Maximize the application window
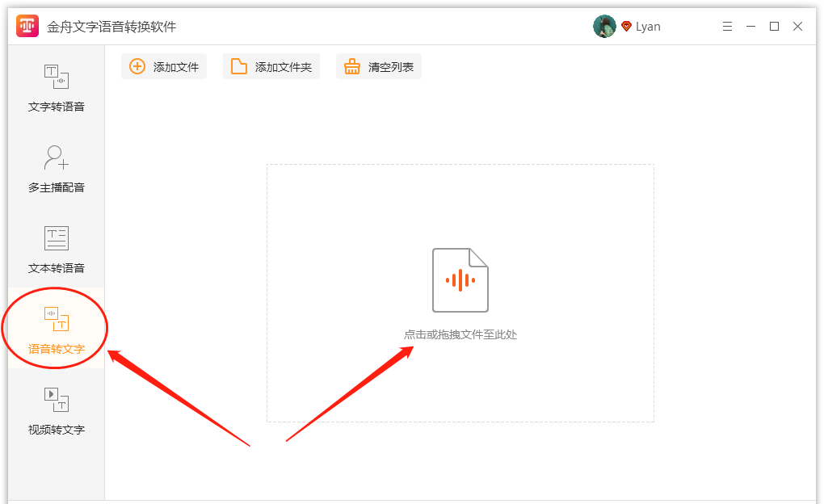Screen dimensions: 824x504 click(x=774, y=27)
